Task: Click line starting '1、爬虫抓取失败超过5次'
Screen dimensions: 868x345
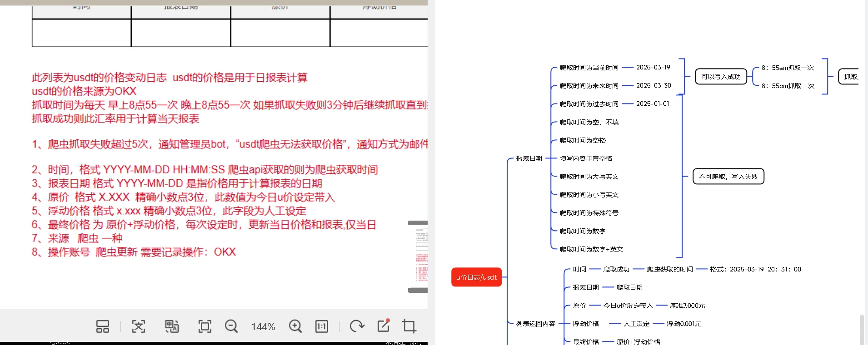Action: point(229,144)
